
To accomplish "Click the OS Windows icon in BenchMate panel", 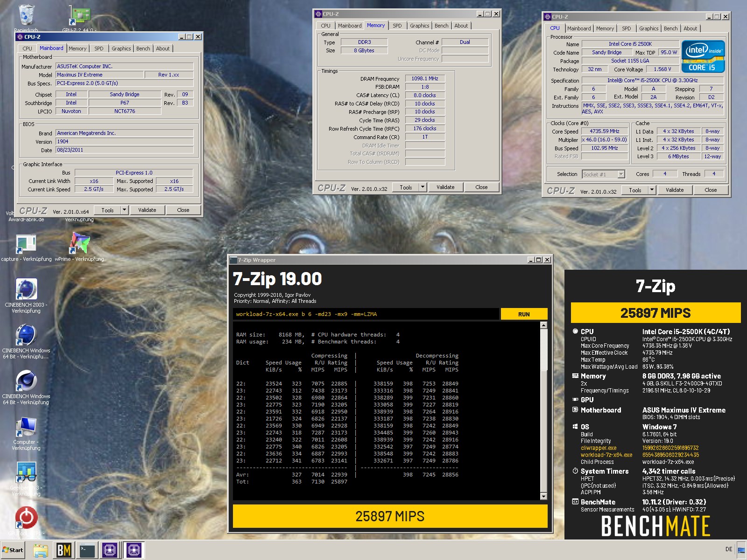I will 575,427.
